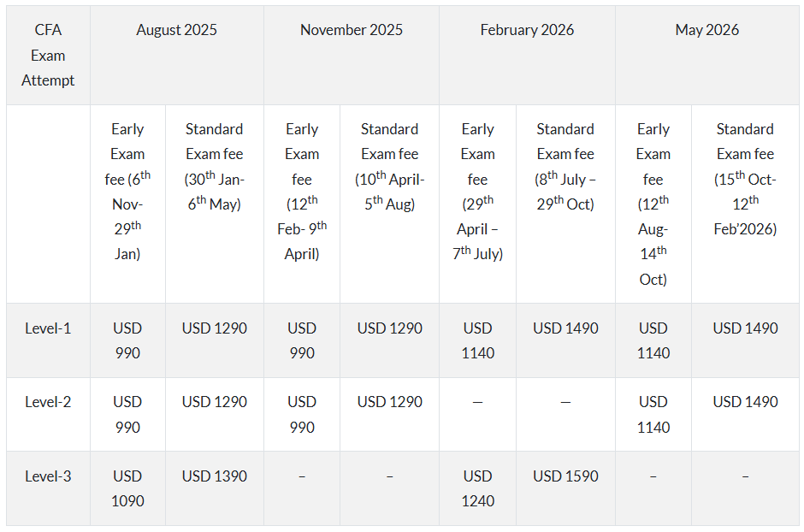Click Standard Exam fee 10th April-5th Aug cell
This screenshot has height=532, width=804.
point(389,167)
